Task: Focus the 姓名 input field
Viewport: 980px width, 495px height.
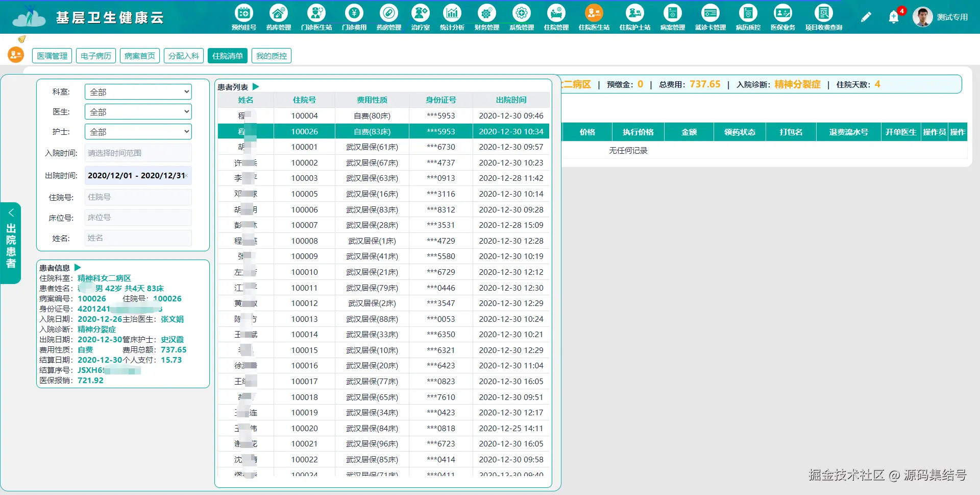Action: (138, 238)
